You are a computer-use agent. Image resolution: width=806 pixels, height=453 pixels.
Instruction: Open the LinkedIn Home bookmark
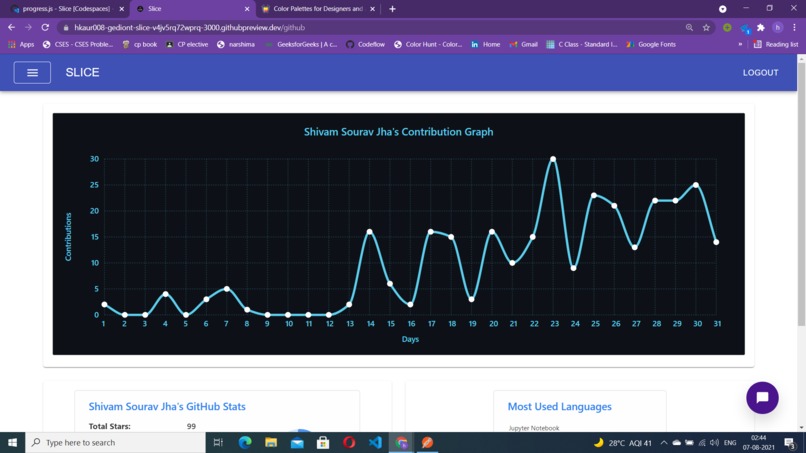pos(486,44)
